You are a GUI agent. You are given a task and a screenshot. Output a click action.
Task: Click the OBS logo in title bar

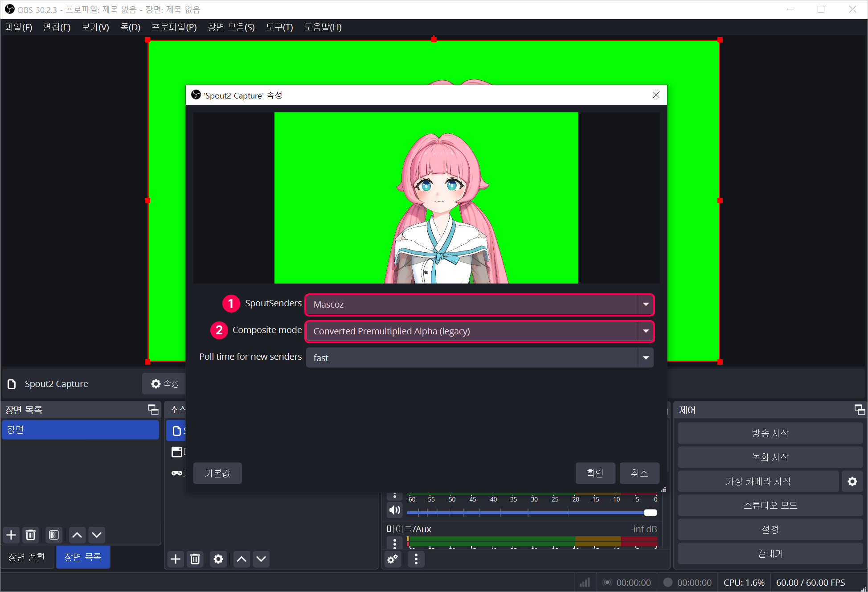9,9
